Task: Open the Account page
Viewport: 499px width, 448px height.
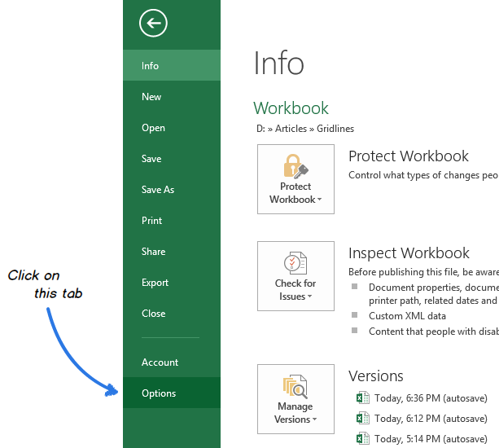Action: tap(172, 362)
